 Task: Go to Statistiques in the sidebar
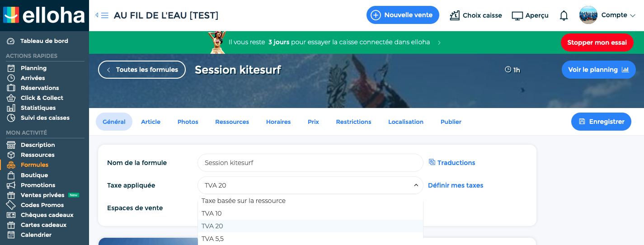coord(38,108)
